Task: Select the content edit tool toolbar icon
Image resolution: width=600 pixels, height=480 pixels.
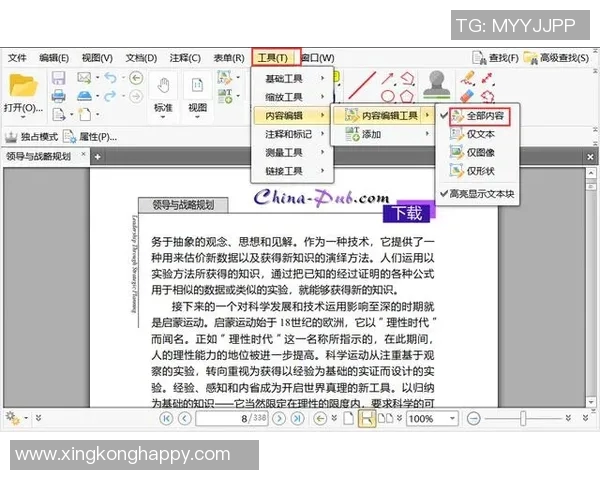Action: [225, 78]
